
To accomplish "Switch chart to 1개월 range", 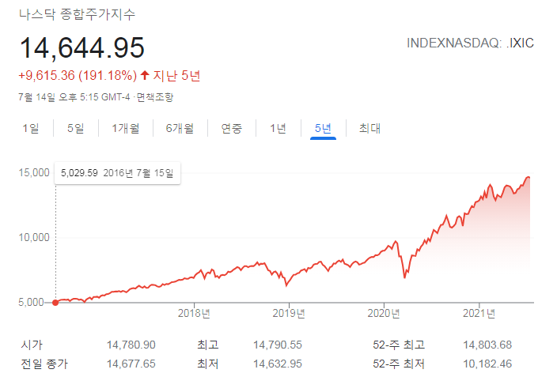I will click(x=126, y=128).
